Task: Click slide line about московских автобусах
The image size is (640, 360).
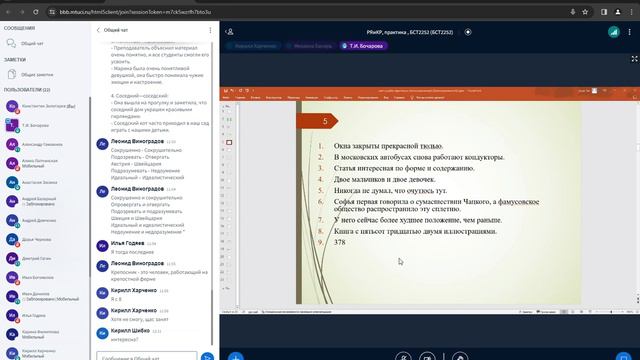Action: click(419, 157)
